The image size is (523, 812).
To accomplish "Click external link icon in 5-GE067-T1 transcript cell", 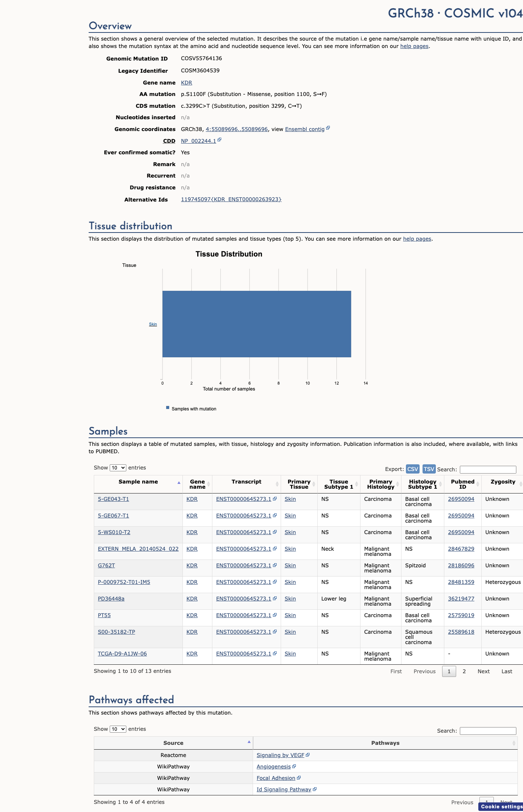I will (x=275, y=515).
